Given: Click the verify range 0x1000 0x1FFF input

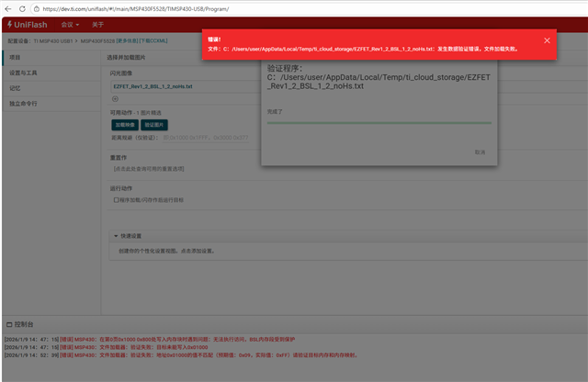Looking at the screenshot, I should tap(206, 138).
